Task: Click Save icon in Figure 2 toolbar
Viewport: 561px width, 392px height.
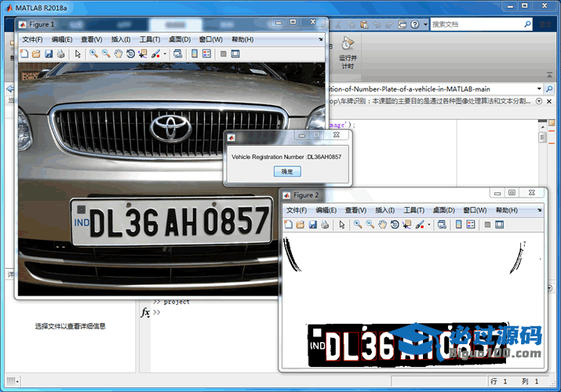Action: [x=313, y=224]
